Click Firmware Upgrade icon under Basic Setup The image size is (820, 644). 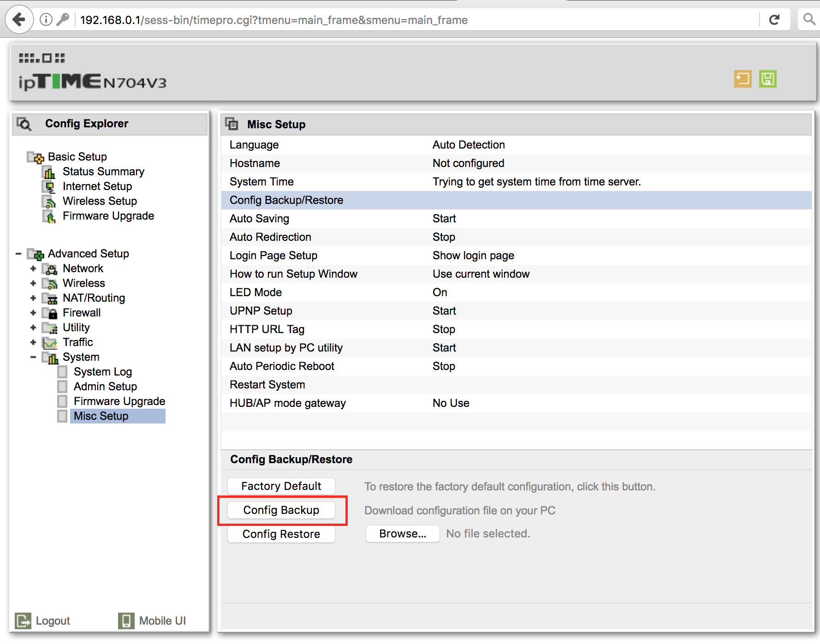[49, 216]
